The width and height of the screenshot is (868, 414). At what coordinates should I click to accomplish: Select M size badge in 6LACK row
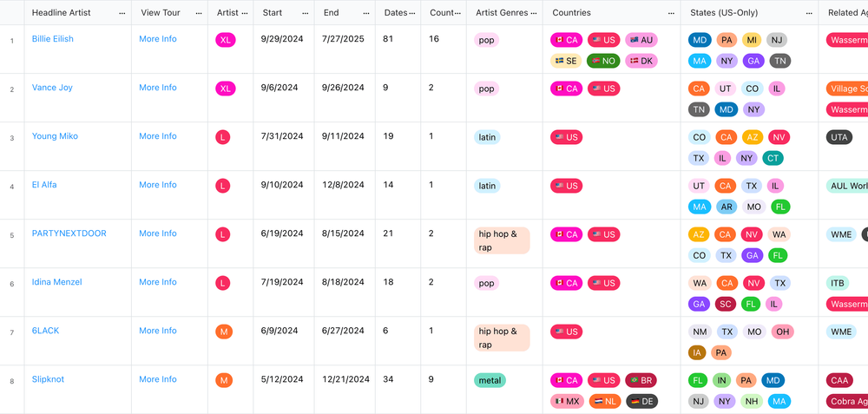(224, 332)
